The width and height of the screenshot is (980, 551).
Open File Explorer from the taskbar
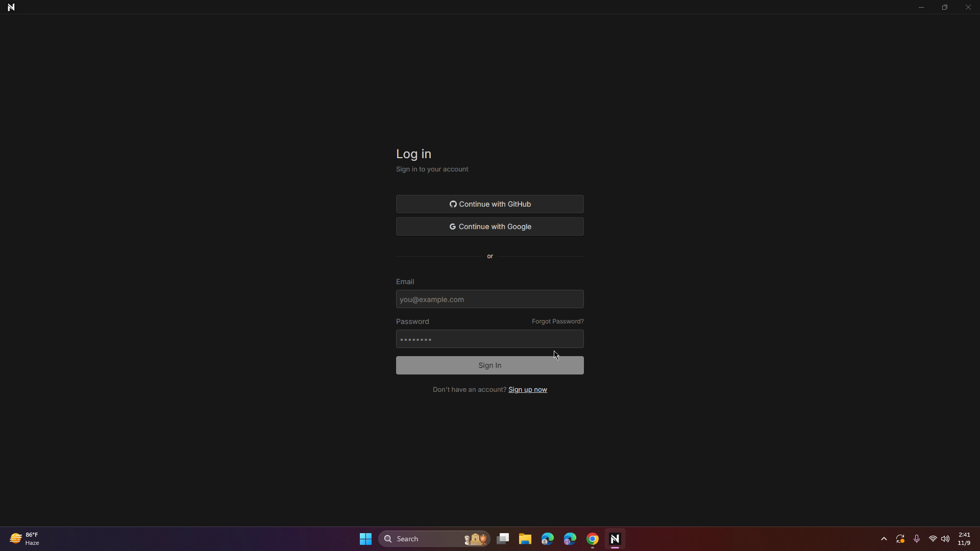point(525,539)
